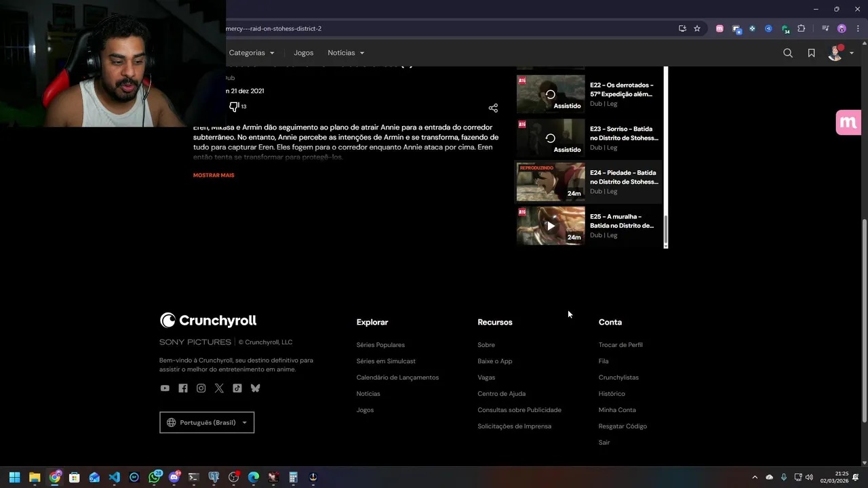Open Jogos in top navigation
This screenshot has height=488, width=868.
pos(304,53)
